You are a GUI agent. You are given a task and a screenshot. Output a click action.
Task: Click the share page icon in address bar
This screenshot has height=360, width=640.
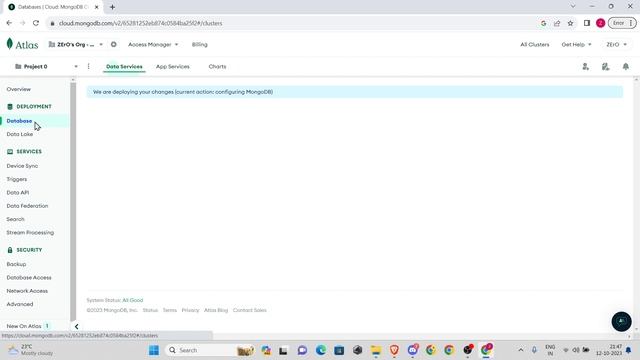pyautogui.click(x=557, y=23)
